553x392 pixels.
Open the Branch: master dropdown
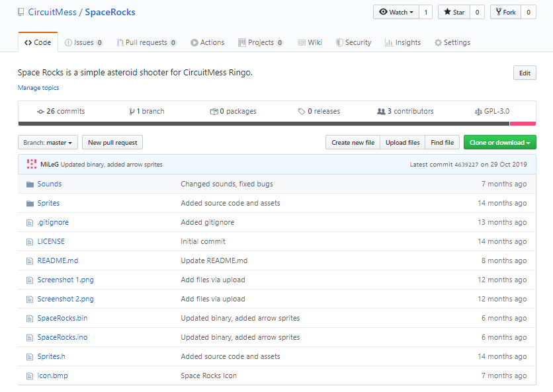click(x=48, y=142)
